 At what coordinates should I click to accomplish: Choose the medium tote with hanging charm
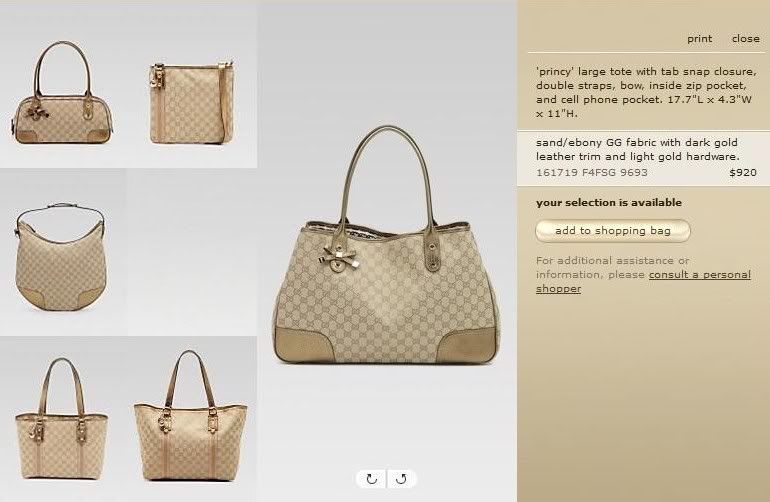[61, 418]
